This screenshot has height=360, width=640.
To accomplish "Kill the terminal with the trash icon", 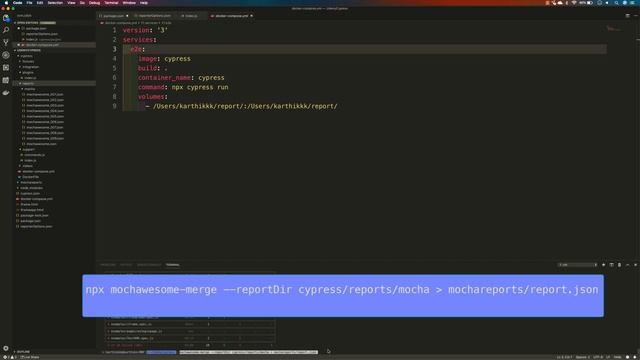I will click(619, 265).
